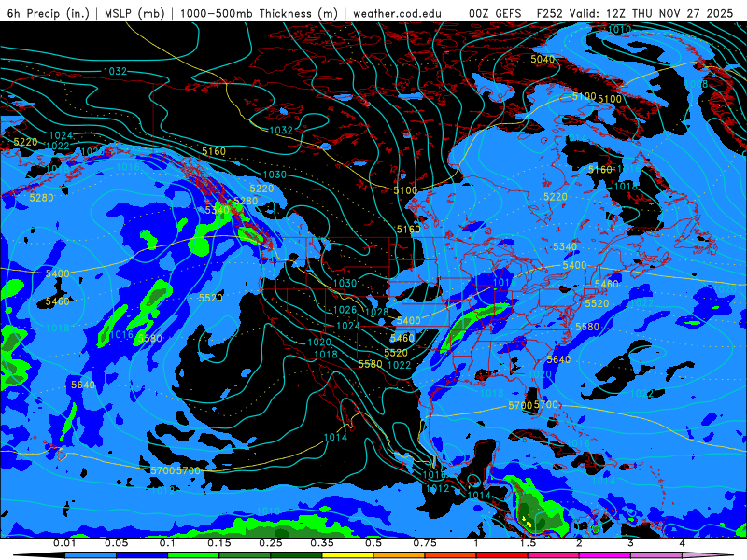Click the 1026 pressure contour label
This screenshot has height=560, width=747.
click(x=345, y=310)
